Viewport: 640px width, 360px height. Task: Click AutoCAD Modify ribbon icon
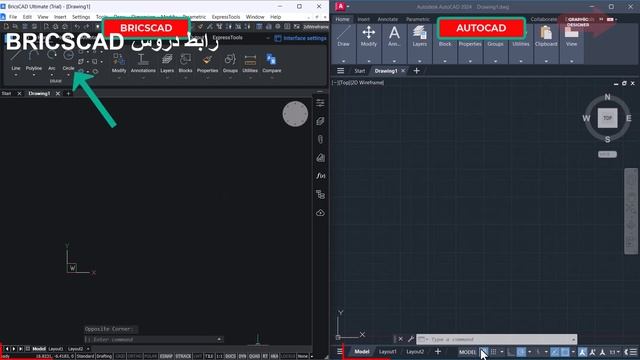coord(369,33)
